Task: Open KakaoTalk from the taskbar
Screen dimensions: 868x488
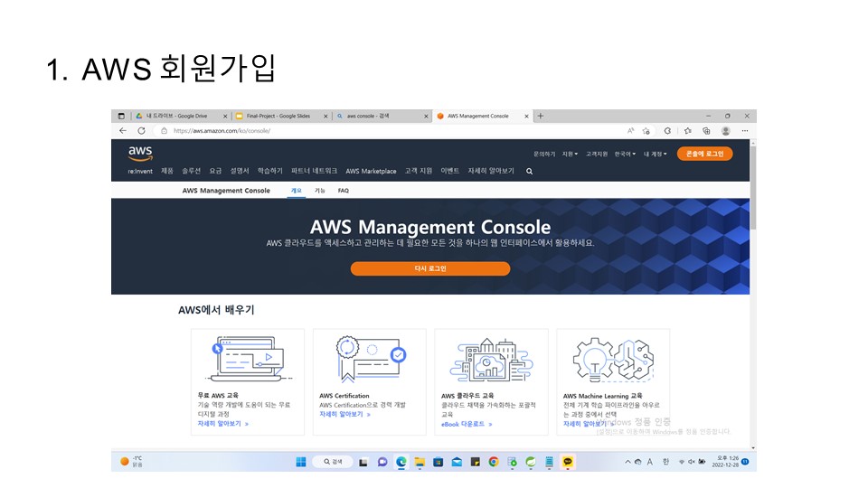Action: click(568, 462)
